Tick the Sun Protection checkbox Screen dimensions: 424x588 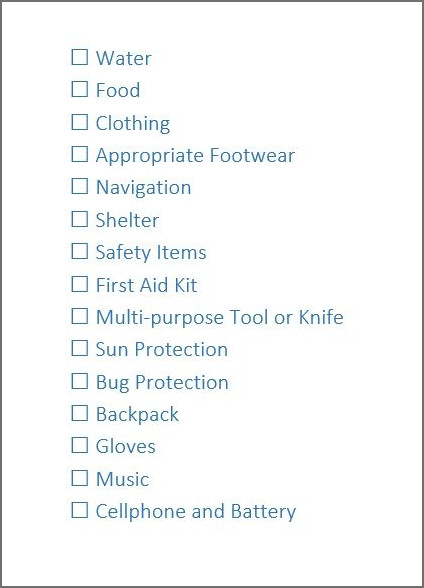pos(79,348)
